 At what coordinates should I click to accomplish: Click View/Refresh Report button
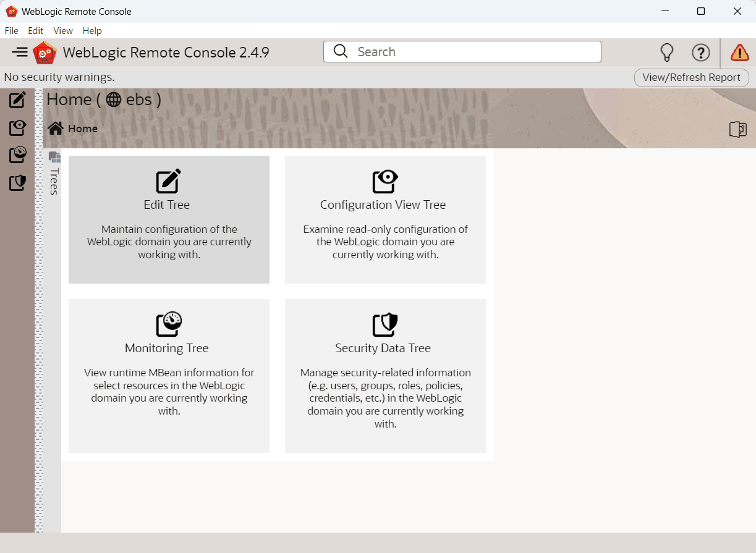pyautogui.click(x=692, y=77)
